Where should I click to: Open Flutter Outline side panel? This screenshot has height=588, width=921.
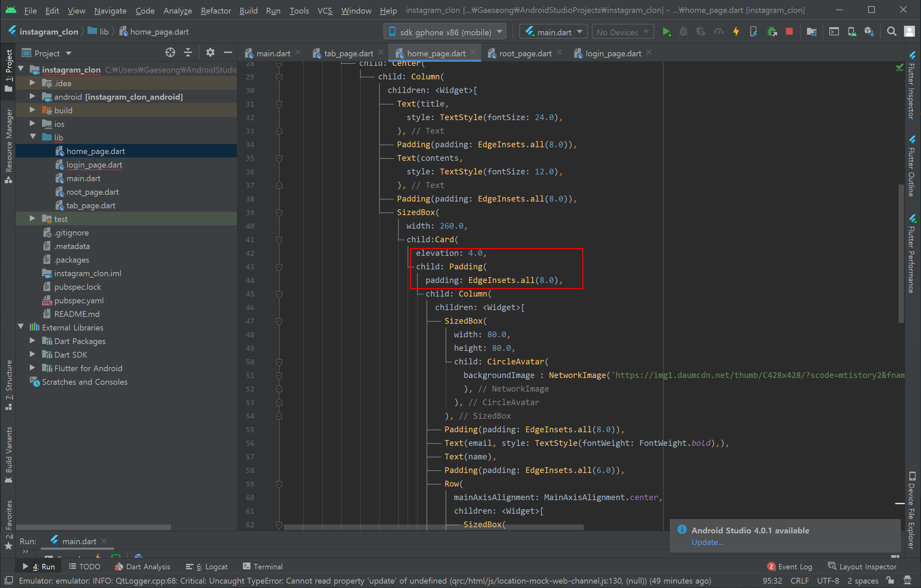pos(912,166)
